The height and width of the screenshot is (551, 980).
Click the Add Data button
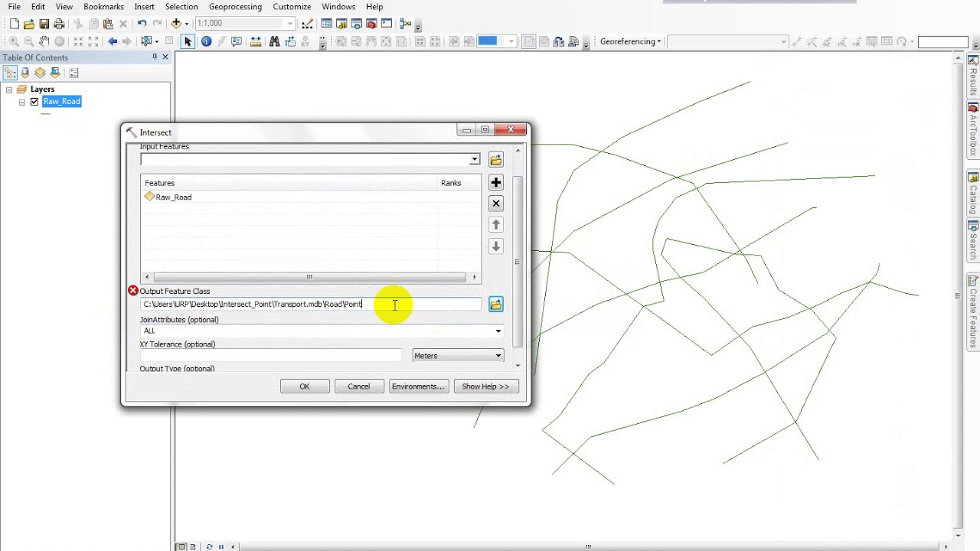point(175,24)
